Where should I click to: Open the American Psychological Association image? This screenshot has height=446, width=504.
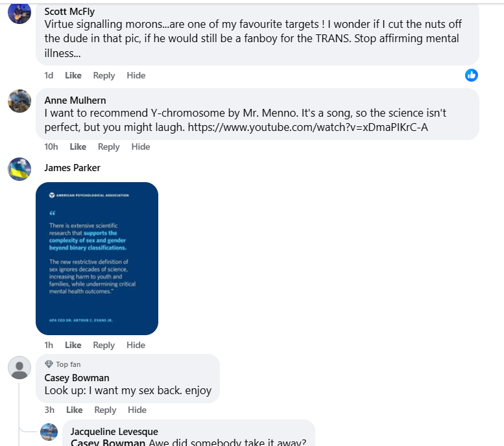[97, 258]
